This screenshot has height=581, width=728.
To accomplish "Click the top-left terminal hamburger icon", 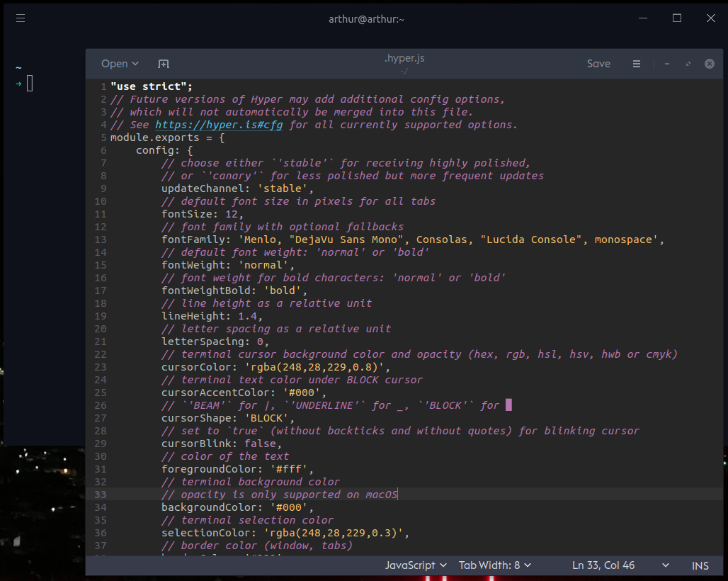I will pyautogui.click(x=20, y=18).
